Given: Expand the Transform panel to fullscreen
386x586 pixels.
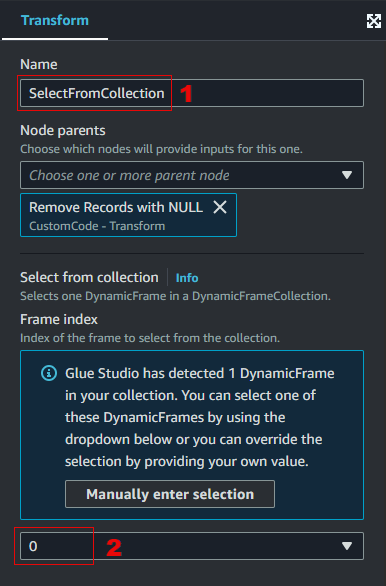Looking at the screenshot, I should [x=374, y=21].
